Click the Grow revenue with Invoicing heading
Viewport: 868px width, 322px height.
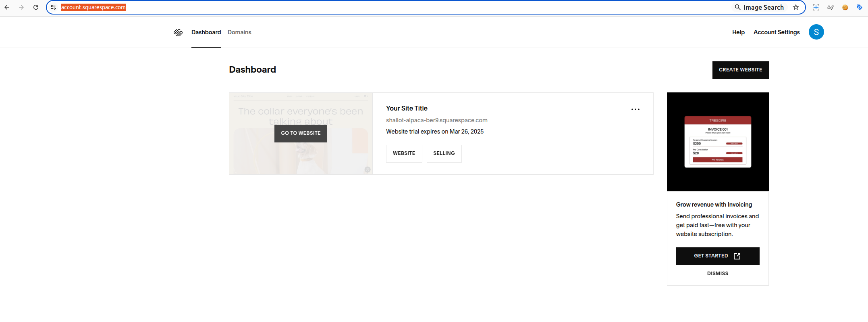click(x=714, y=205)
